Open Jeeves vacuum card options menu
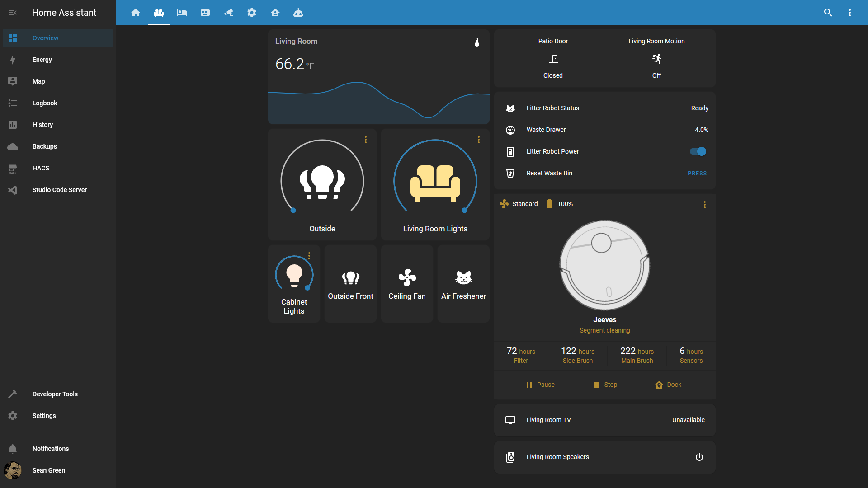This screenshot has width=868, height=488. tap(705, 205)
